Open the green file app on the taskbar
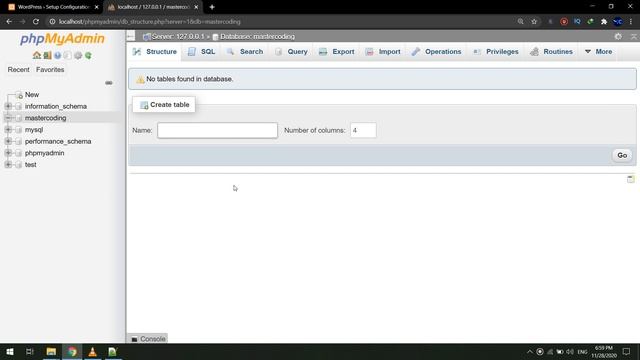The image size is (640, 360). click(113, 351)
